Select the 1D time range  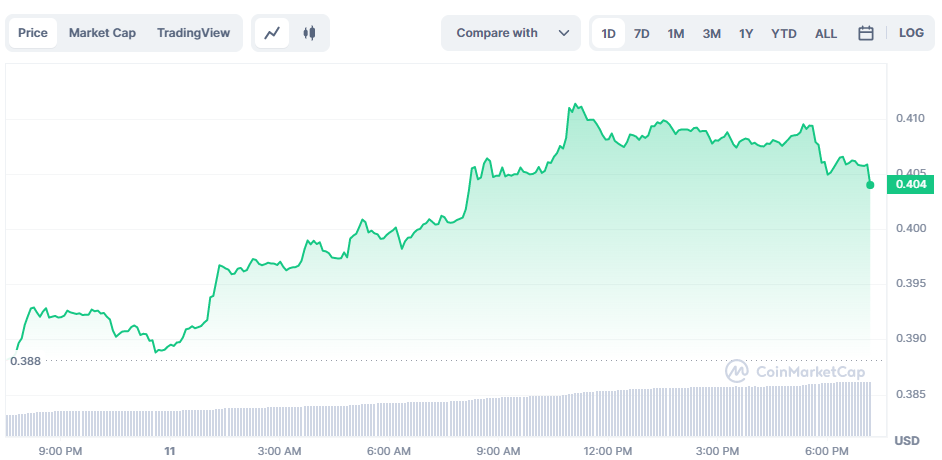coord(608,33)
